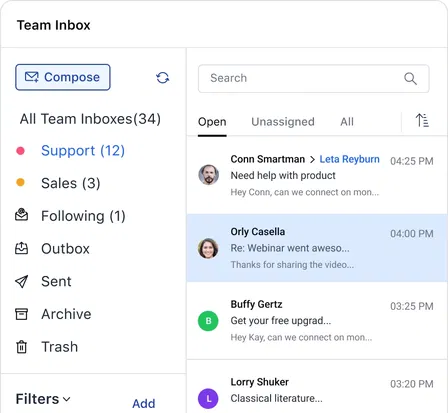Focus the Search input field
The height and width of the screenshot is (413, 448).
(x=313, y=79)
